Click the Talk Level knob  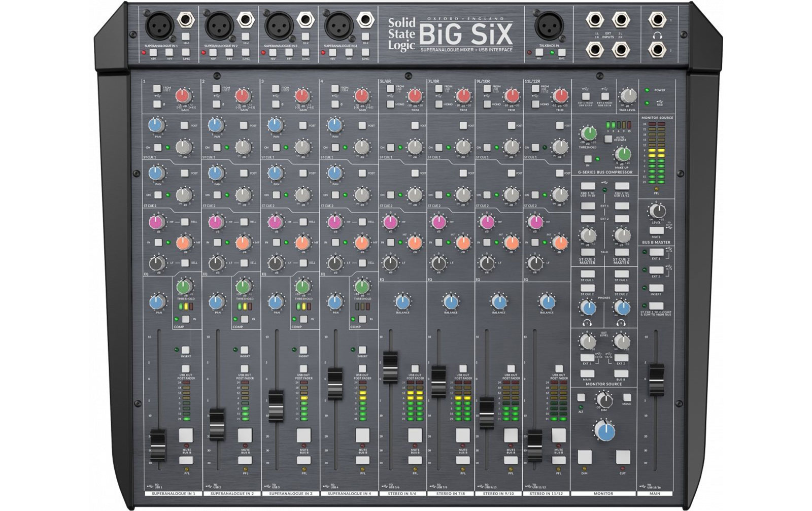coord(628,95)
